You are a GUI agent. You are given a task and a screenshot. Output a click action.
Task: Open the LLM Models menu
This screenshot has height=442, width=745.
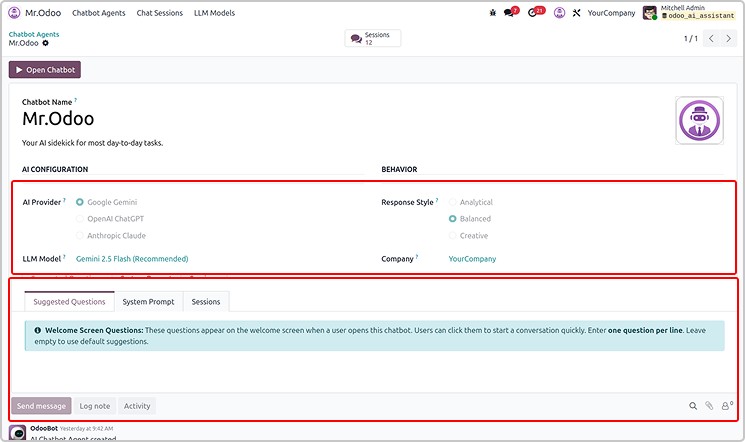click(215, 13)
